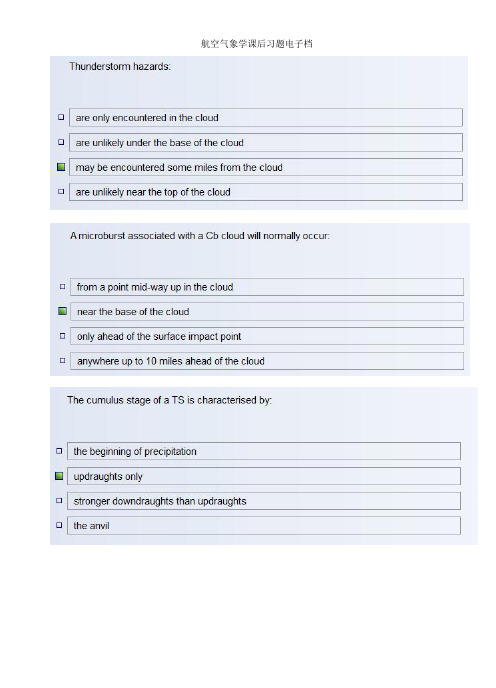This screenshot has height=688, width=496.
Task: Toggle the green checkbox beside 'updraughts only'
Action: click(x=59, y=476)
